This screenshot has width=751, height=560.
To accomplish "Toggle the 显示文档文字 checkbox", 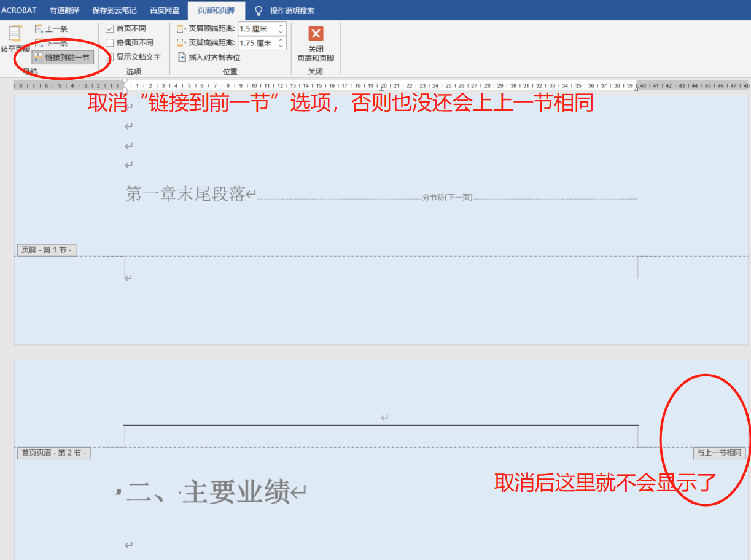I will [x=110, y=57].
